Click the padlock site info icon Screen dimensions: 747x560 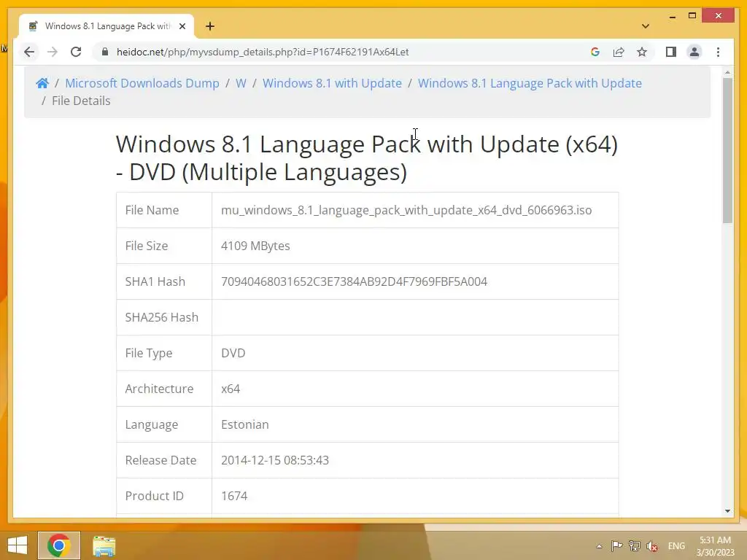[105, 52]
